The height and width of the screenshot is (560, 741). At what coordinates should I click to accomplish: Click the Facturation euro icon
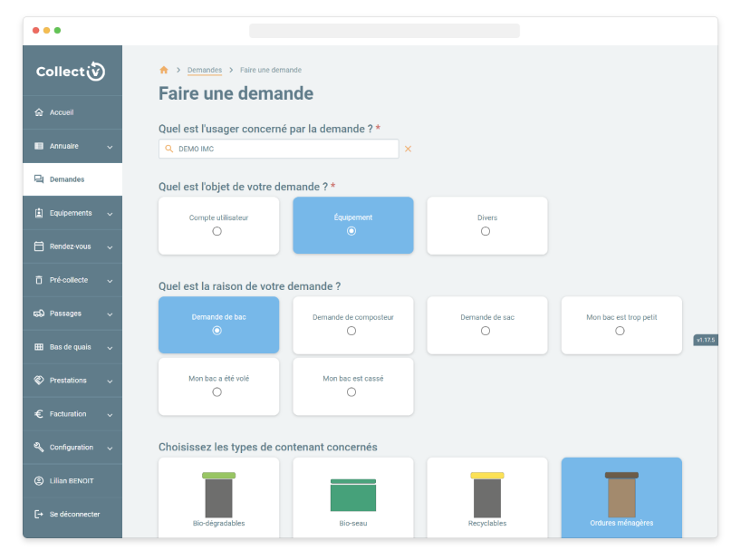tap(38, 414)
